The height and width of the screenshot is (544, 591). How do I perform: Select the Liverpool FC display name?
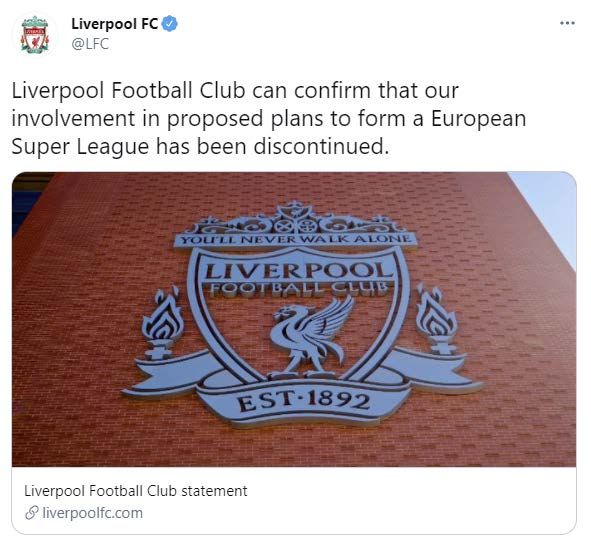click(x=115, y=24)
